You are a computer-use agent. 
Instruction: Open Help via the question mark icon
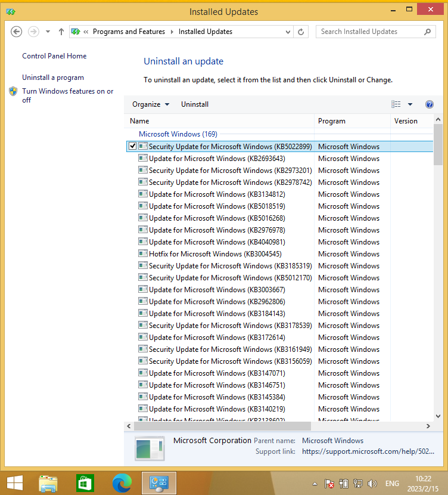430,104
